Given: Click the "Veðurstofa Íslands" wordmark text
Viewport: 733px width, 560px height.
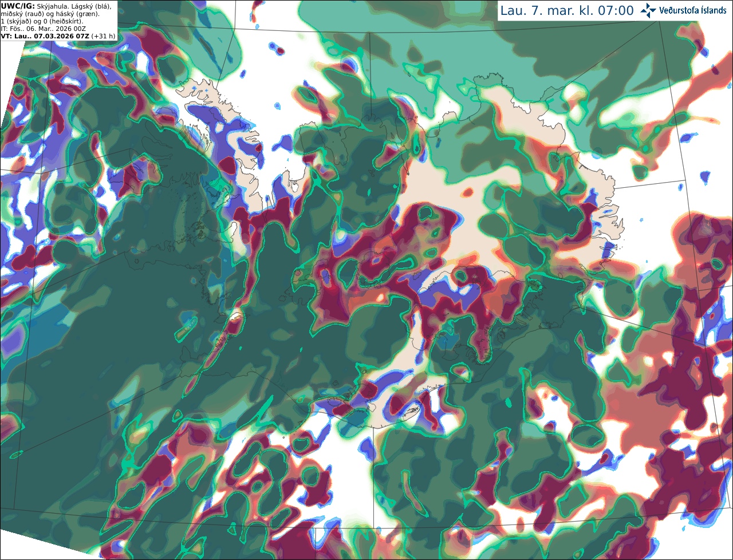Looking at the screenshot, I should [693, 10].
